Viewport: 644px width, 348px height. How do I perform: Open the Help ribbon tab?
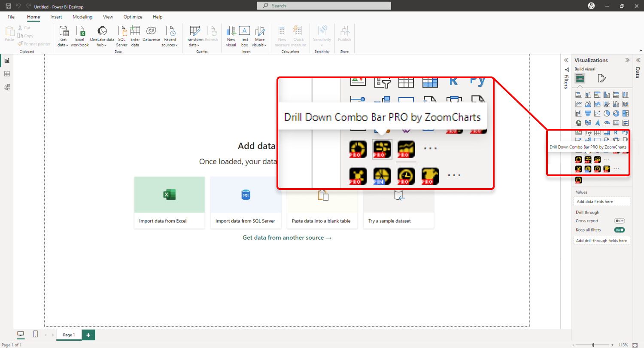pos(158,17)
